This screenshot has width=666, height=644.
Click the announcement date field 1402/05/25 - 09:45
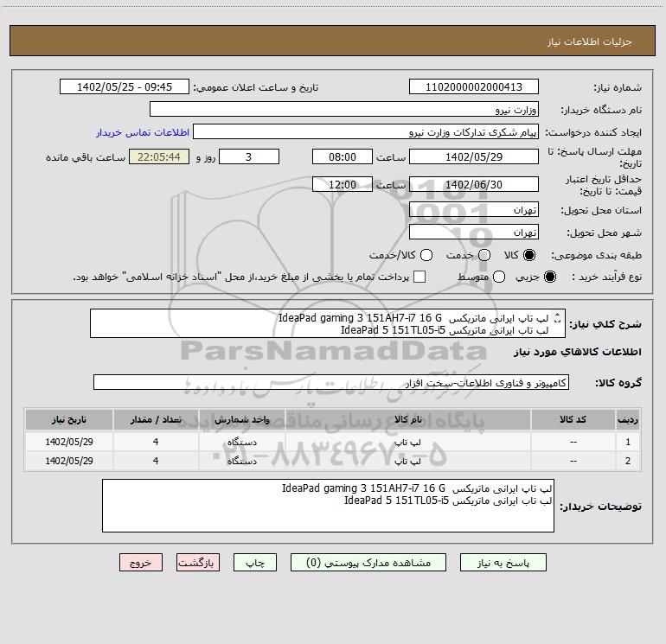125,87
